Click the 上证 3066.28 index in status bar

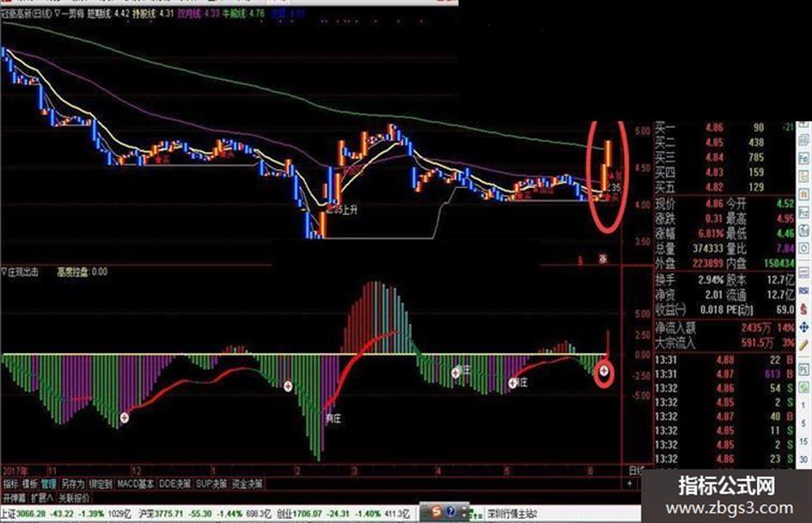(x=23, y=514)
